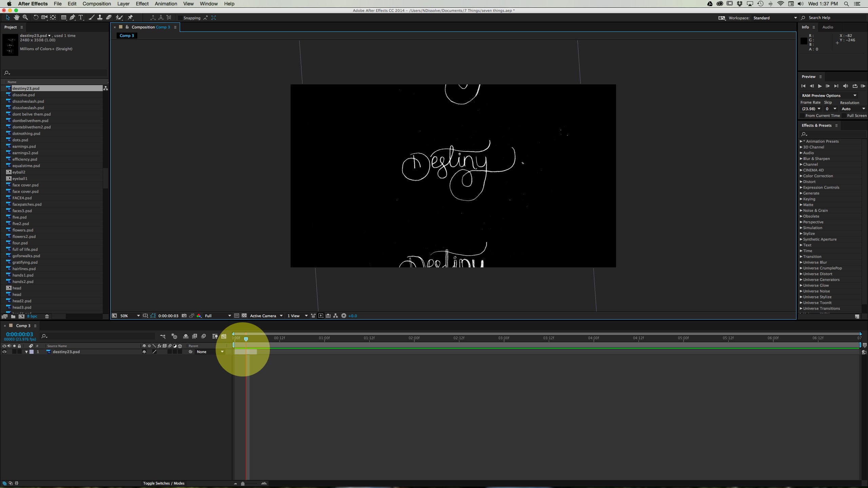Expand the Blur & Sharpen effects category

(x=801, y=159)
